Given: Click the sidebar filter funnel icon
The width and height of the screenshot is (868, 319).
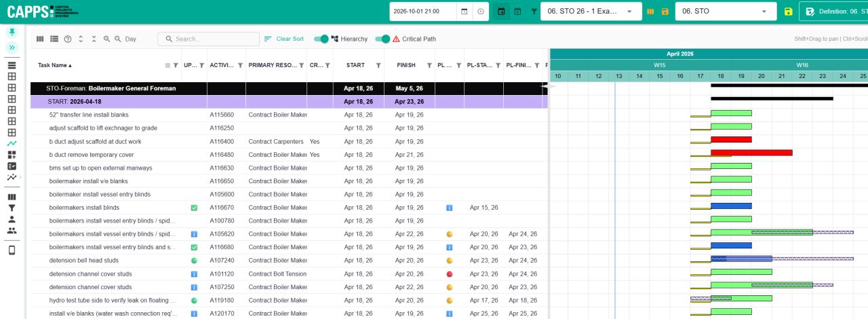Looking at the screenshot, I should pyautogui.click(x=12, y=208).
